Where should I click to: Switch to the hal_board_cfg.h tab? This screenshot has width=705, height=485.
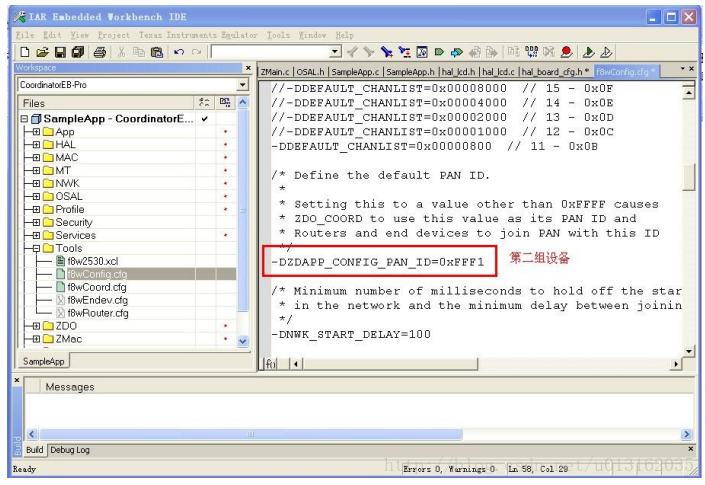click(555, 72)
